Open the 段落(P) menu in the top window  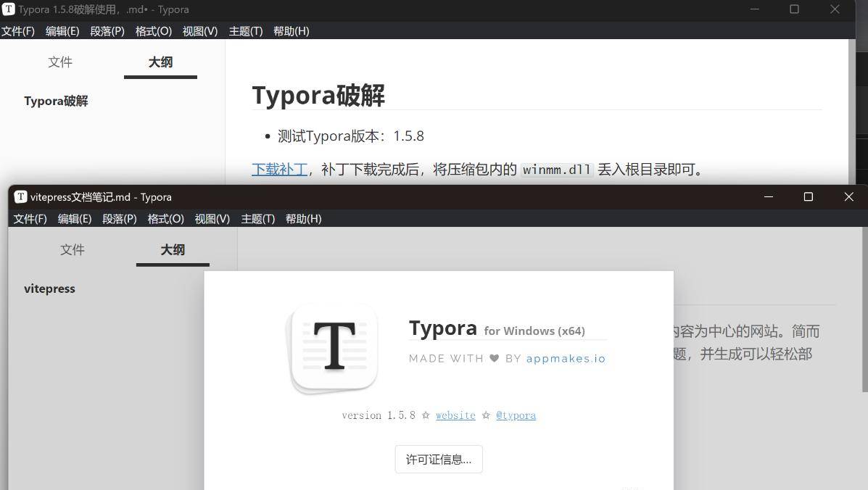pos(107,30)
